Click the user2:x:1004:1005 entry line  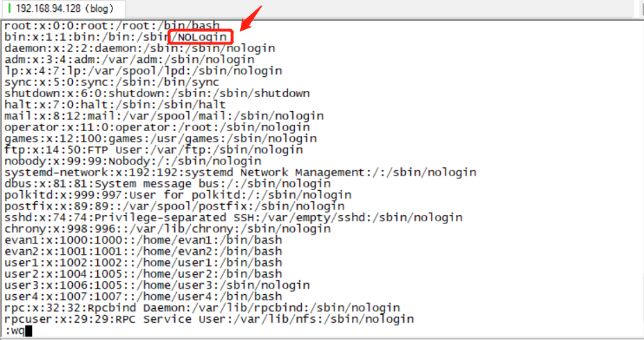[144, 274]
